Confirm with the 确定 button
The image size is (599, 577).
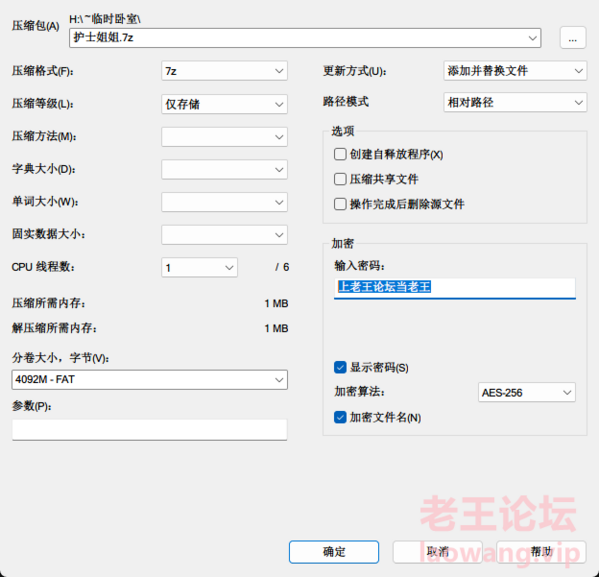[x=334, y=552]
